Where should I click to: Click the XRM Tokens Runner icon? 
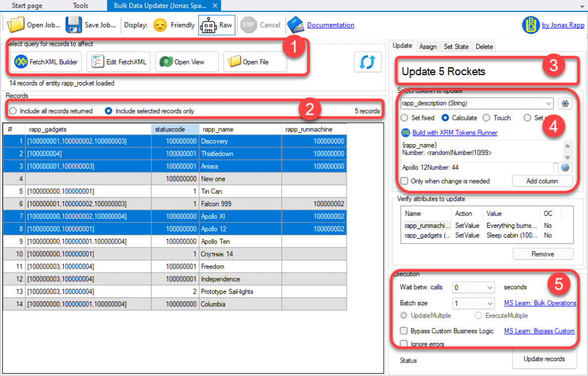pyautogui.click(x=406, y=133)
